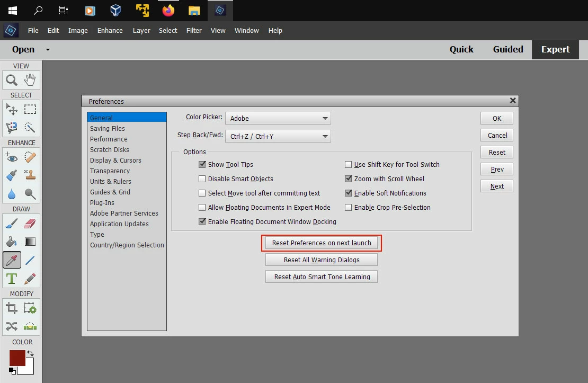Select the Move tool

(12, 109)
